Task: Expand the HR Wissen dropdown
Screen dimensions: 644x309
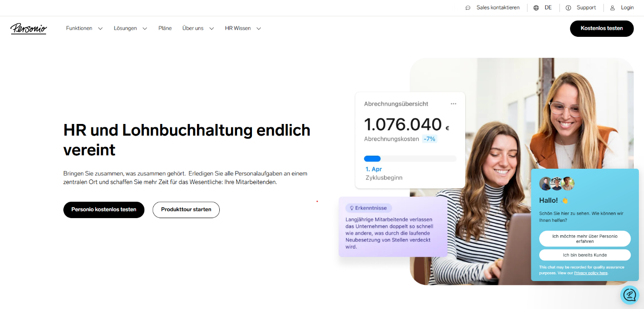Action: (242, 28)
